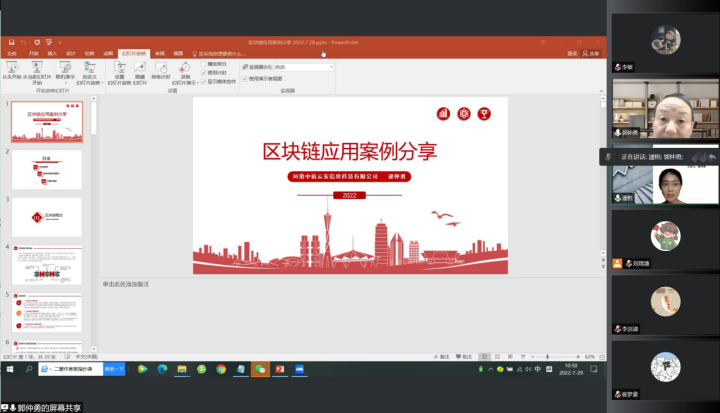Click the 排练计时 (Rehearse Timings) icon
720x413 pixels.
[160, 69]
